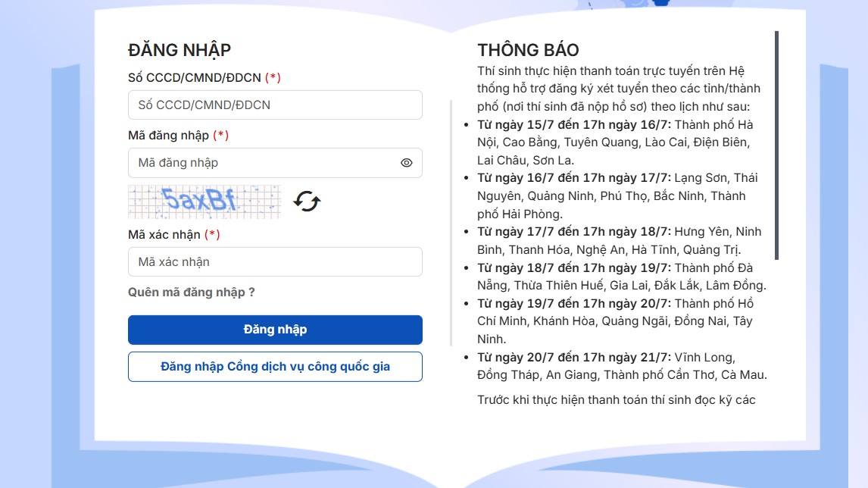Click 'Từ ngày 19/7 đến 17h ngày 20/7' text
Screen dimensions: 868x488
(574, 304)
